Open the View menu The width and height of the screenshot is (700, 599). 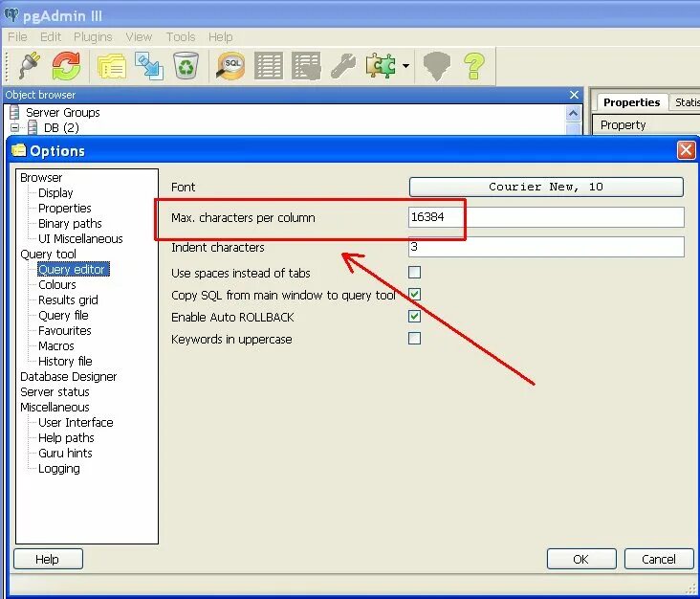[x=139, y=36]
